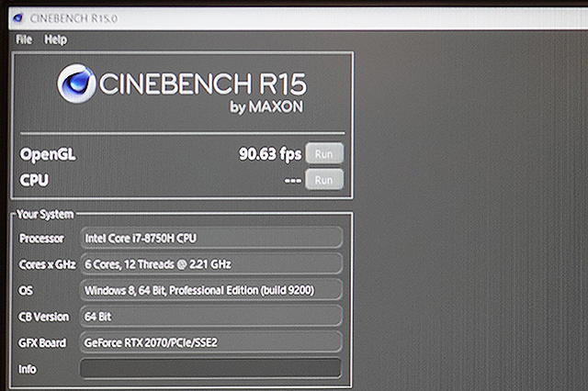Click the Cores x GHz label
This screenshot has height=391, width=588.
coord(47,264)
